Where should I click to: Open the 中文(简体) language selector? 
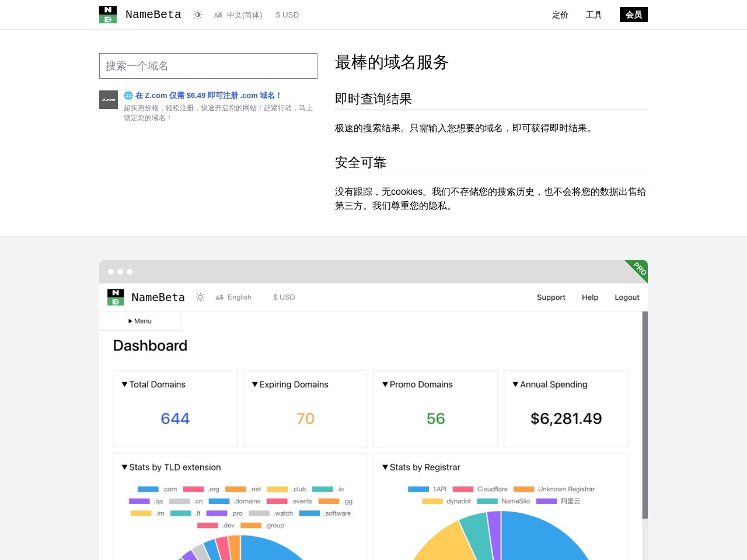pos(238,15)
